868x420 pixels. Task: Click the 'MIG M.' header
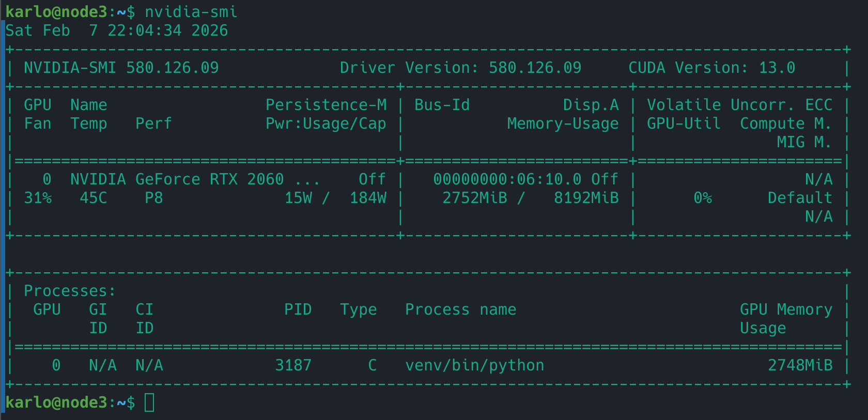(x=805, y=142)
